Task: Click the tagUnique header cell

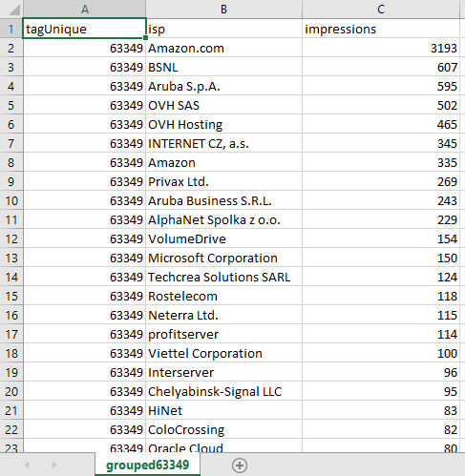Action: 84,29
